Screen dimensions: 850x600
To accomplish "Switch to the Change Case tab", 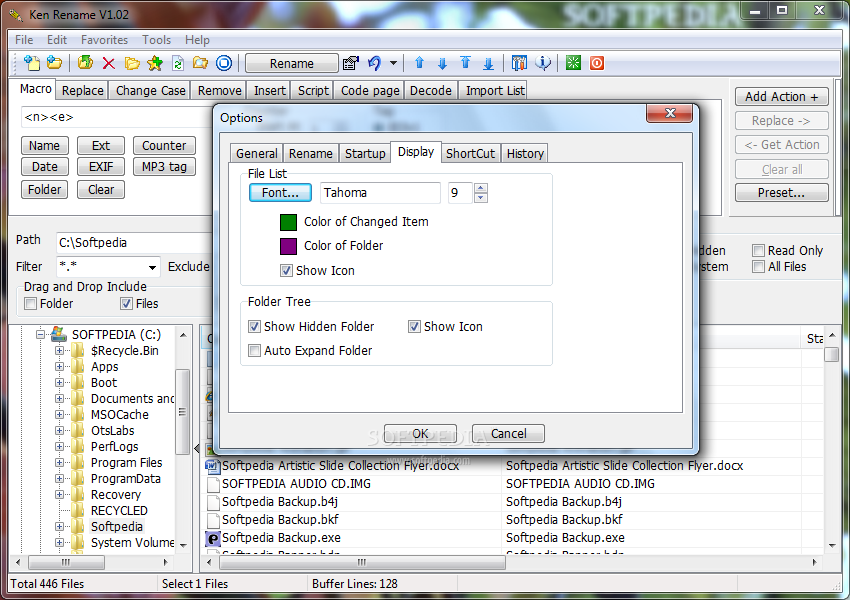I will (151, 91).
